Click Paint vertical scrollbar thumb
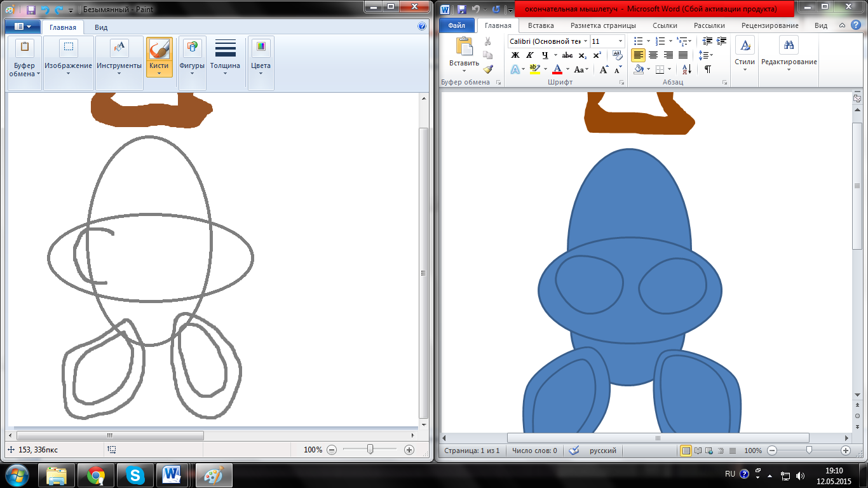 click(x=424, y=273)
